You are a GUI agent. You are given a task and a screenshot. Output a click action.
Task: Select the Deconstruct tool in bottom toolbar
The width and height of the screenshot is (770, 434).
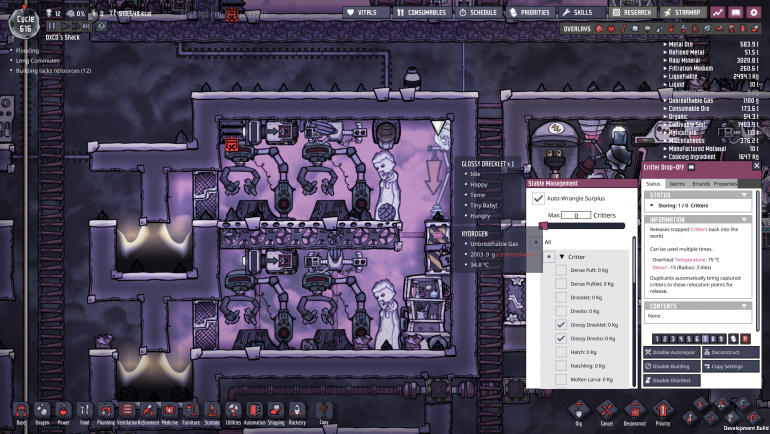pyautogui.click(x=634, y=411)
